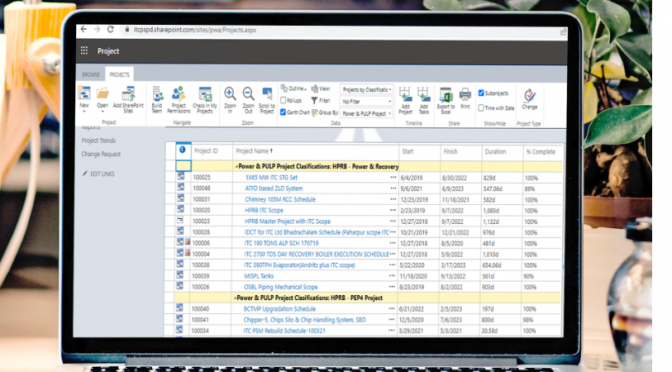Open ellipsis menu for ATFD based ZLD System
Viewport: 672px width, 372px height.
pos(393,188)
